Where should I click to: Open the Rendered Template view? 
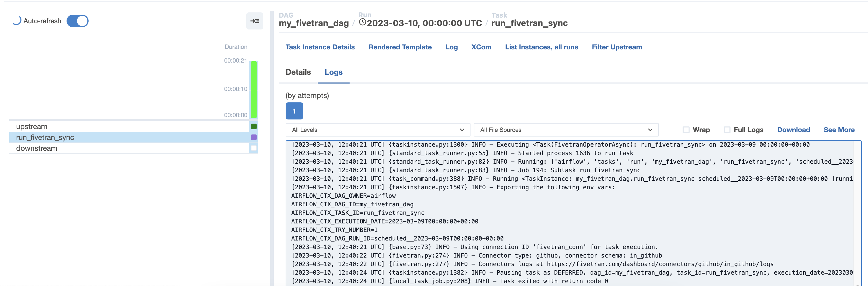point(400,47)
